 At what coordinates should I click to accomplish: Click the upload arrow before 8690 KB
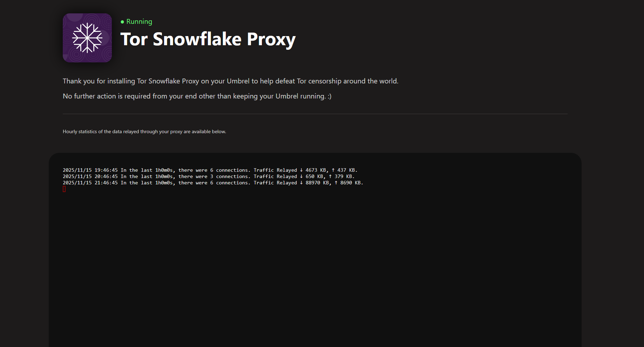pyautogui.click(x=336, y=183)
